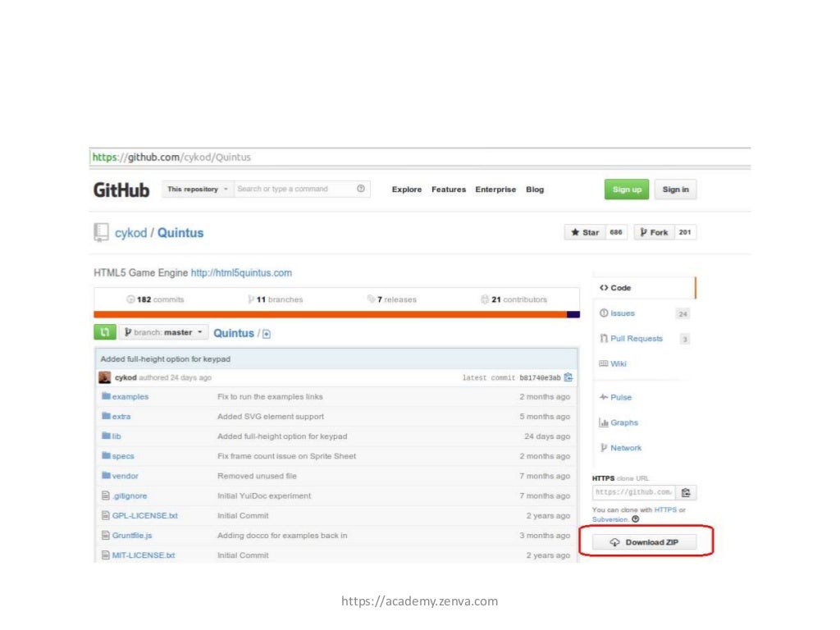Visit the http://html5quintus.com link
This screenshot has width=840, height=630.
point(242,272)
